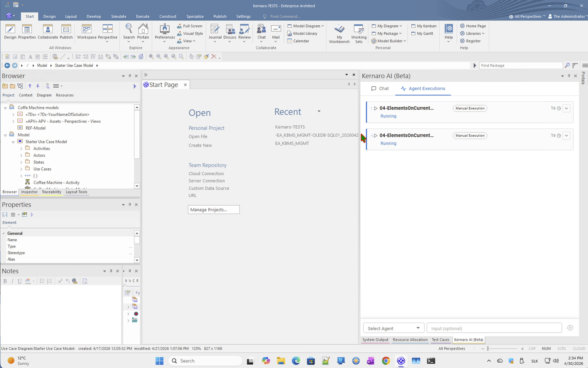Expand the second agent execution details chevron
This screenshot has height=368, width=588.
click(x=567, y=136)
